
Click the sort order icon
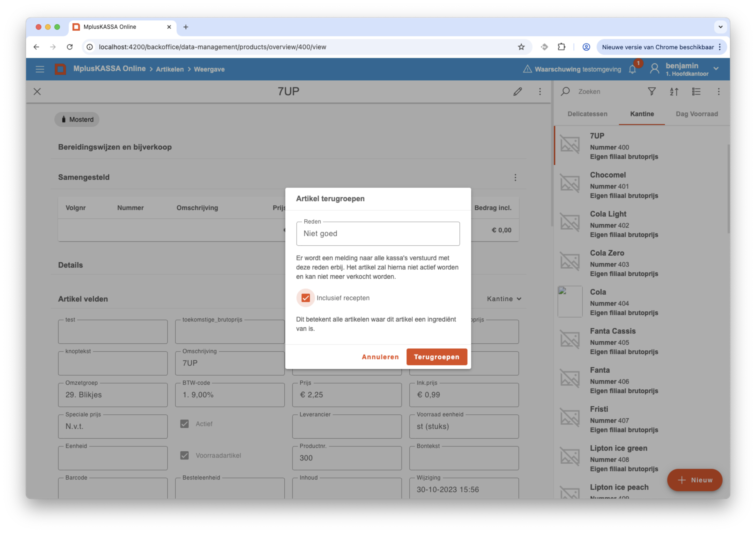(674, 92)
